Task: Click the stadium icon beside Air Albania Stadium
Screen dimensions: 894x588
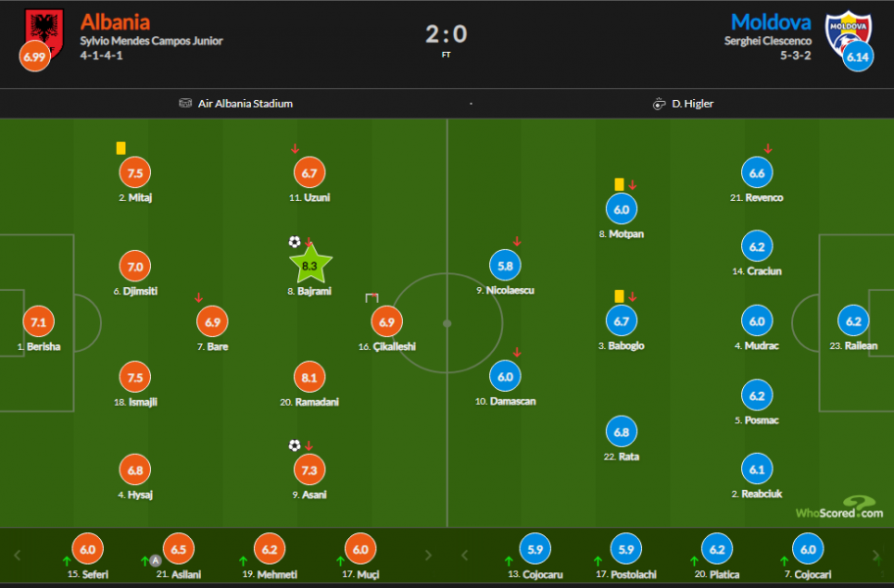Action: (185, 103)
